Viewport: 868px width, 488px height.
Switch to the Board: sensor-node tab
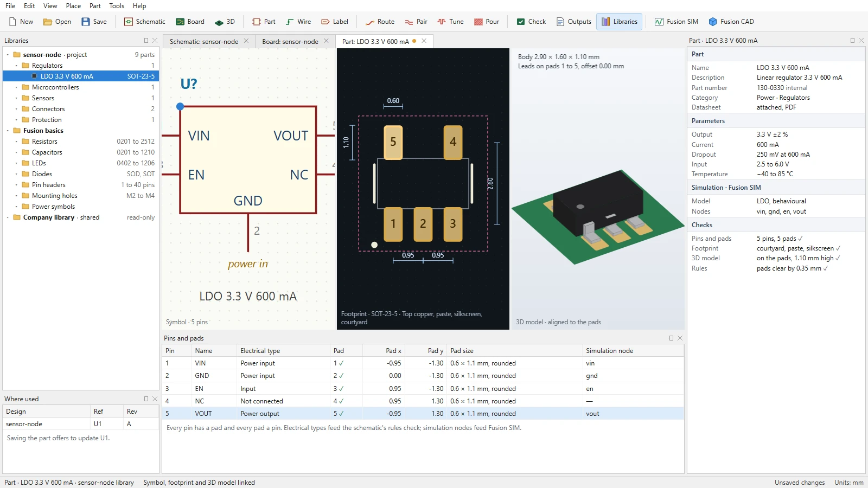pos(290,41)
